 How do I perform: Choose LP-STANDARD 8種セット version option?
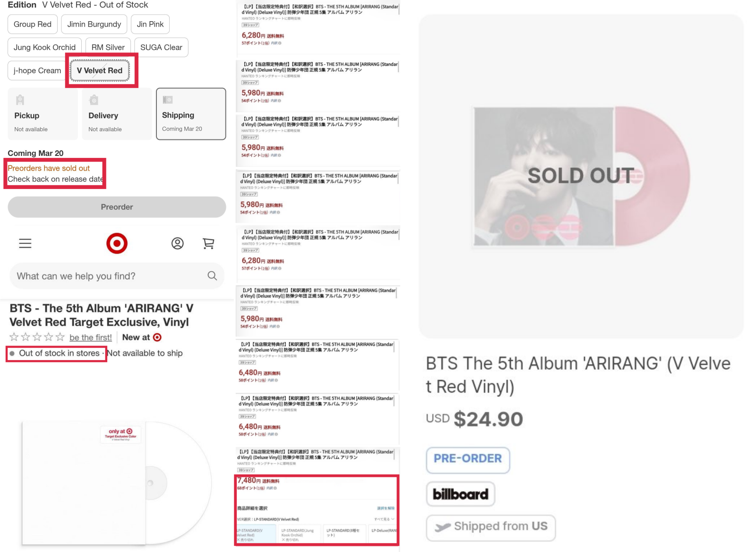(x=344, y=533)
